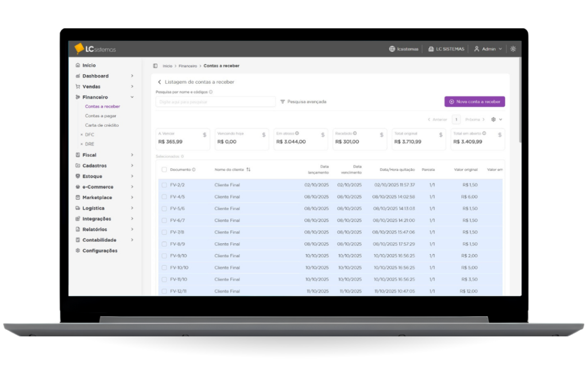Viewport: 588px width, 381px height.
Task: Click the building icon beside LC SISTEMAS
Action: click(431, 49)
